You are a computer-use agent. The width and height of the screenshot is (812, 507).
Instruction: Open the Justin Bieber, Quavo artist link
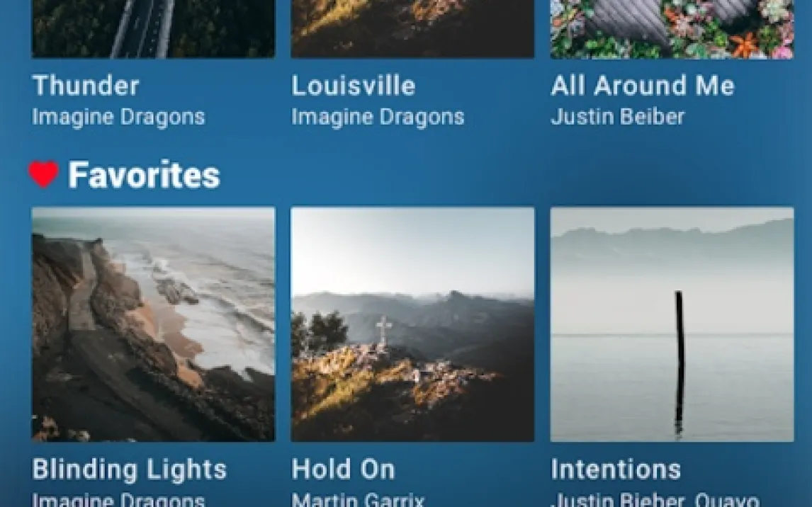655,500
